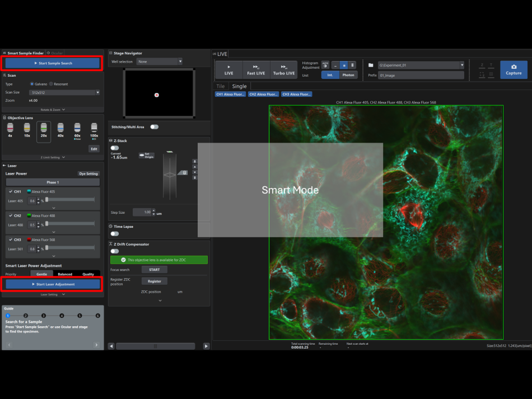Open the Scan Size dropdown
The height and width of the screenshot is (399, 532).
(63, 92)
